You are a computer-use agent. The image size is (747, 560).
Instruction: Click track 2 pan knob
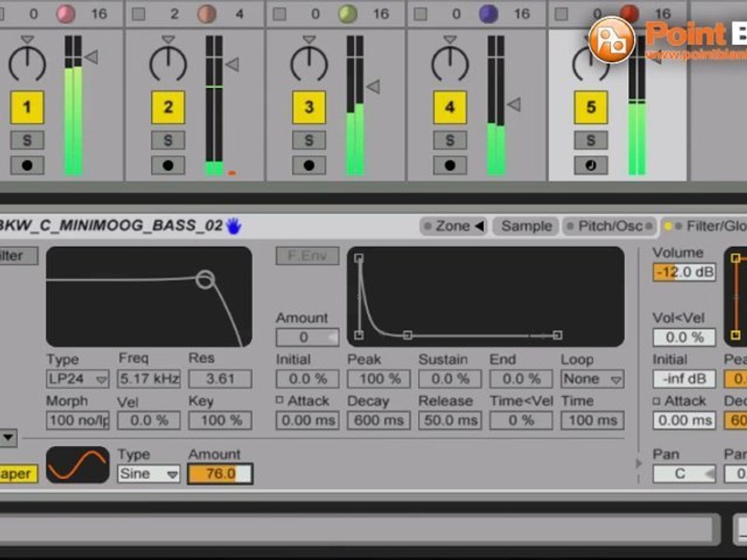(168, 64)
